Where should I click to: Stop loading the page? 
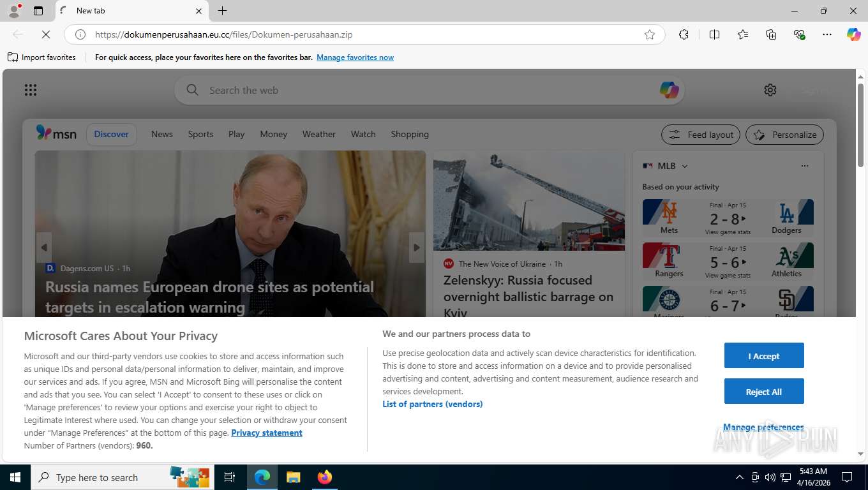[x=46, y=34]
